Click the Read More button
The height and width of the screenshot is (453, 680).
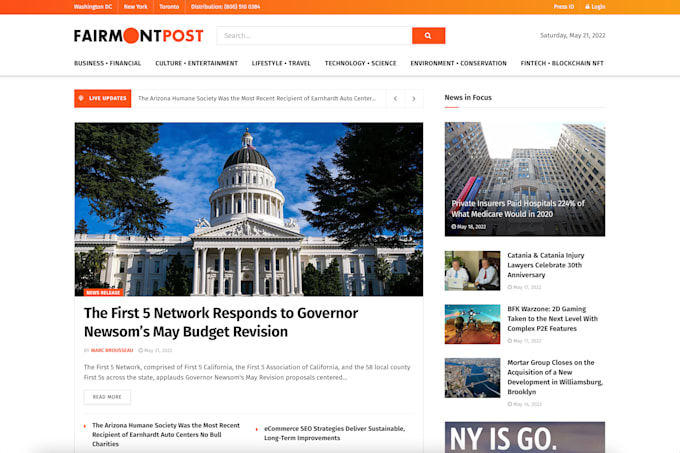107,397
